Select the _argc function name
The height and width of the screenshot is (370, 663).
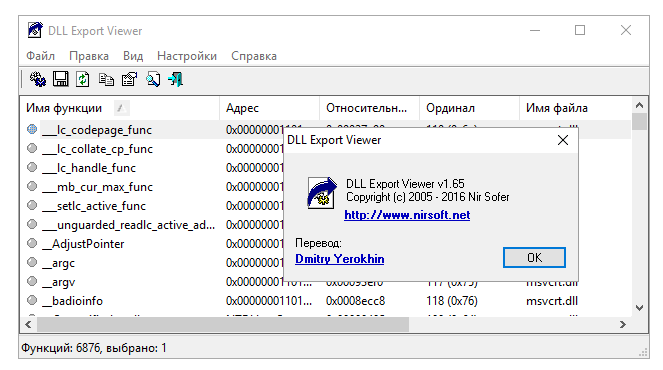pyautogui.click(x=58, y=263)
